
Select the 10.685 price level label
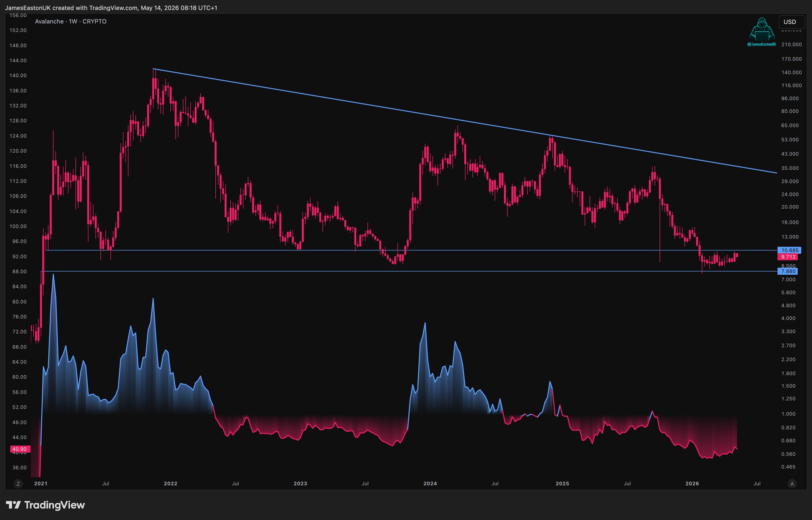[789, 250]
